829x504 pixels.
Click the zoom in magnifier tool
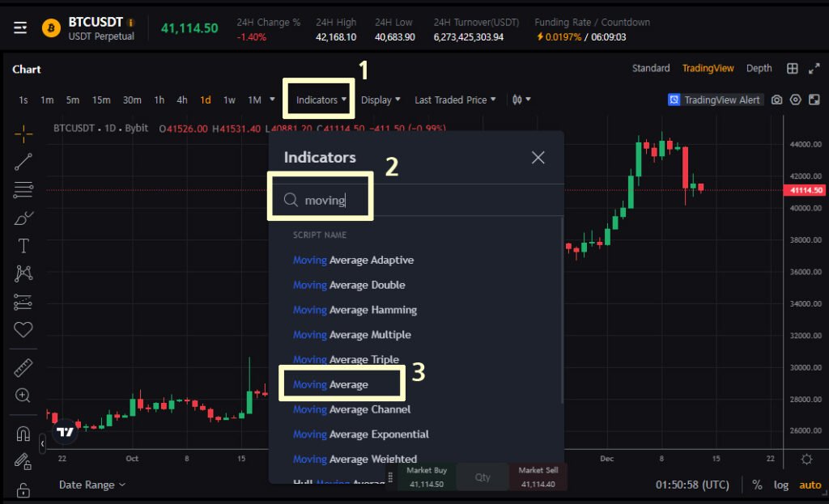coord(23,395)
